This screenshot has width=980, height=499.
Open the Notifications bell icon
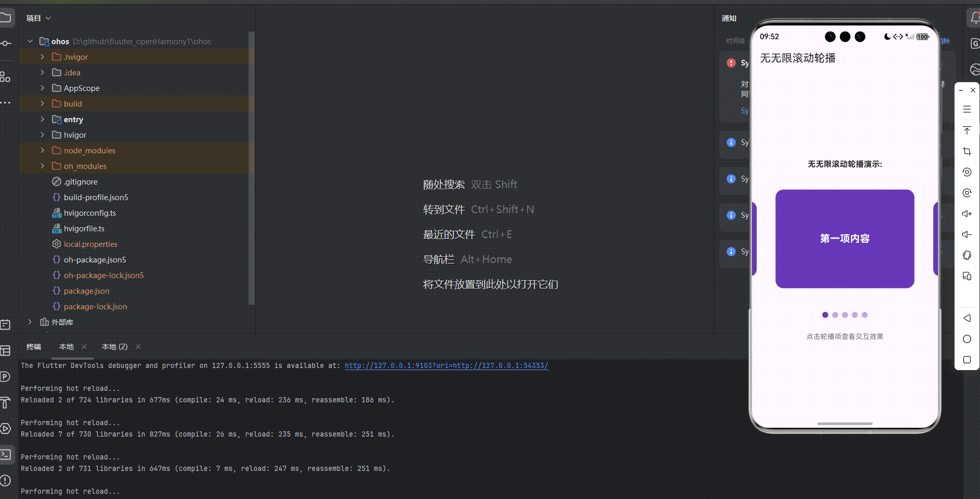(975, 18)
